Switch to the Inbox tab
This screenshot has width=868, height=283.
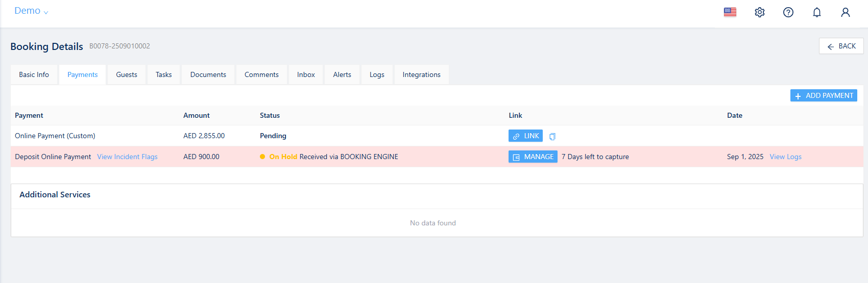point(306,74)
